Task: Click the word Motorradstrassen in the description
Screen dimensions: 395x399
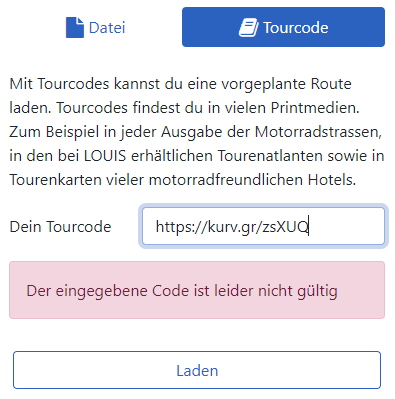Action: [318, 132]
